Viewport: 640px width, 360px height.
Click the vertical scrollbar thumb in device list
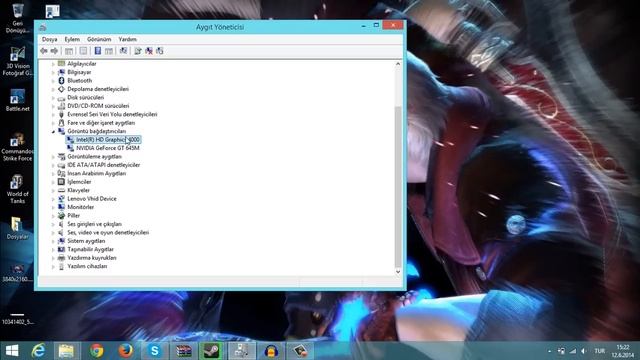[398, 186]
